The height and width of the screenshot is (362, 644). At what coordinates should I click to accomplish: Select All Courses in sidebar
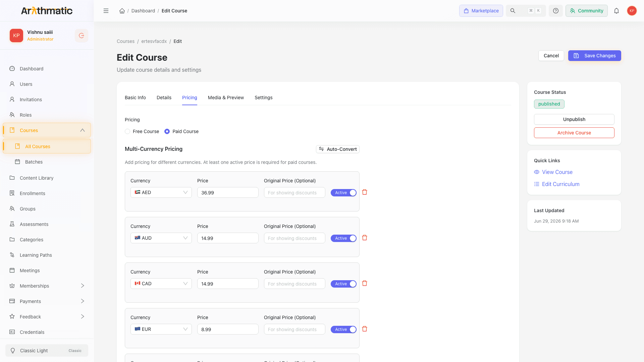point(47,146)
